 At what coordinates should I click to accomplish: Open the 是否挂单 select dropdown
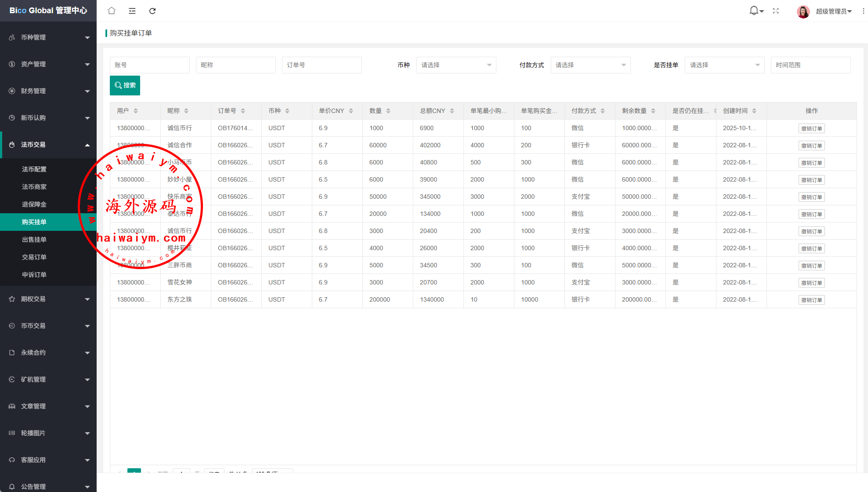point(724,65)
